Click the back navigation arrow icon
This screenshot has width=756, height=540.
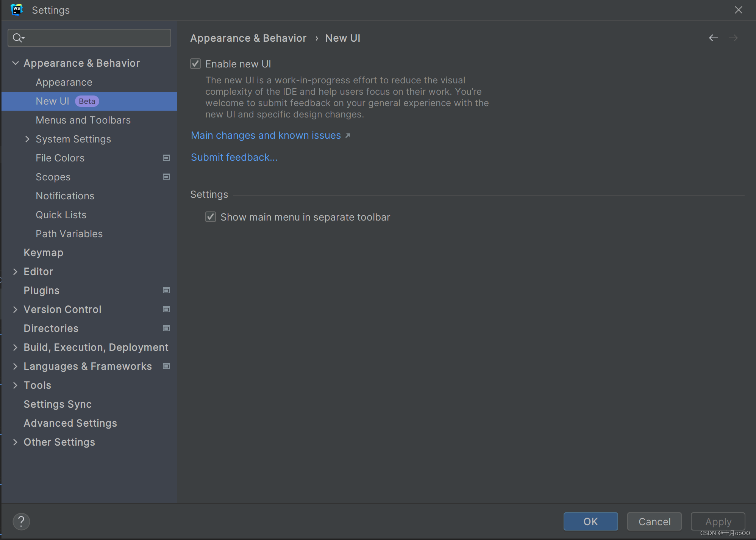713,38
